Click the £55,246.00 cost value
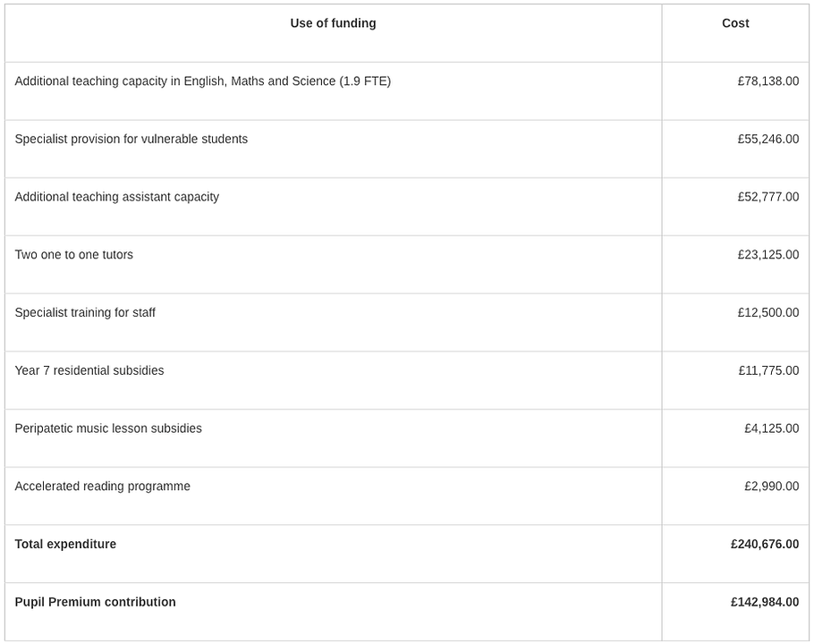The width and height of the screenshot is (814, 644). [767, 139]
